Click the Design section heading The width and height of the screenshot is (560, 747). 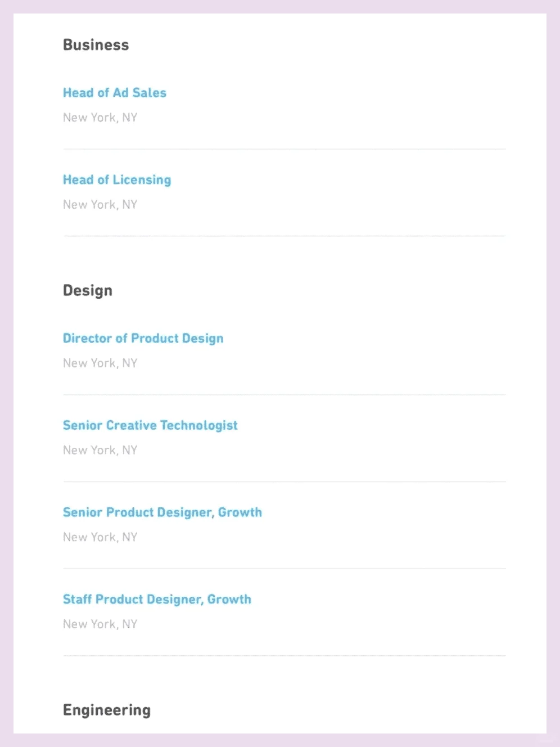point(88,291)
